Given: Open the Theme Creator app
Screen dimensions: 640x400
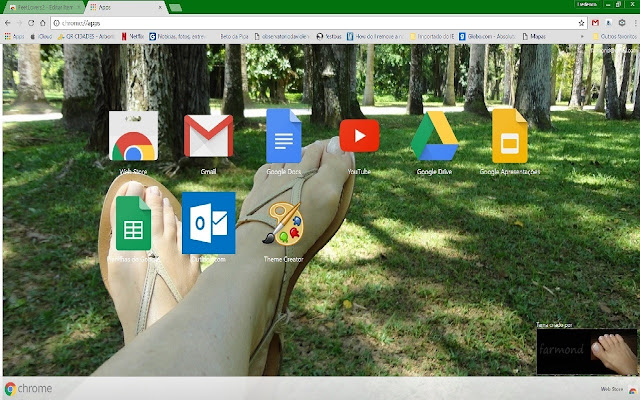Looking at the screenshot, I should click(x=284, y=224).
